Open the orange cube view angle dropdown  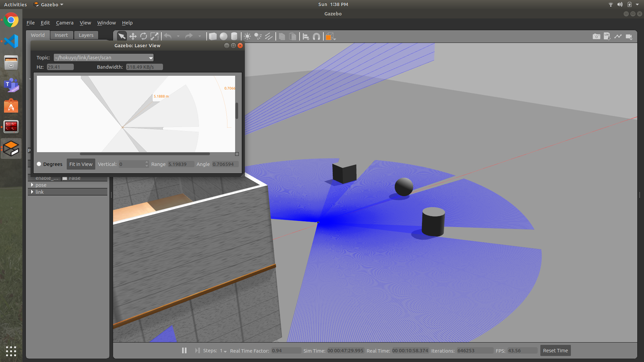330,37
